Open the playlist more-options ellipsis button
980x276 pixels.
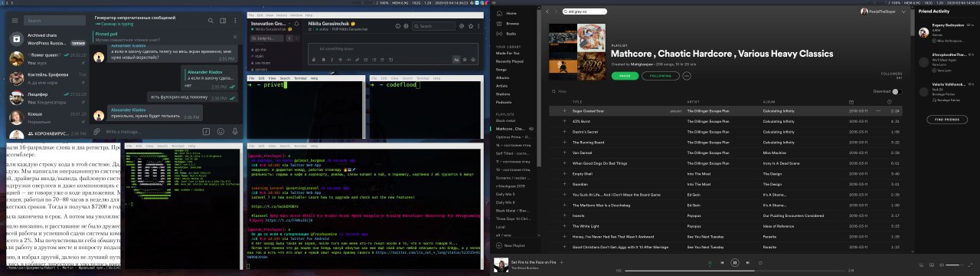(686, 76)
